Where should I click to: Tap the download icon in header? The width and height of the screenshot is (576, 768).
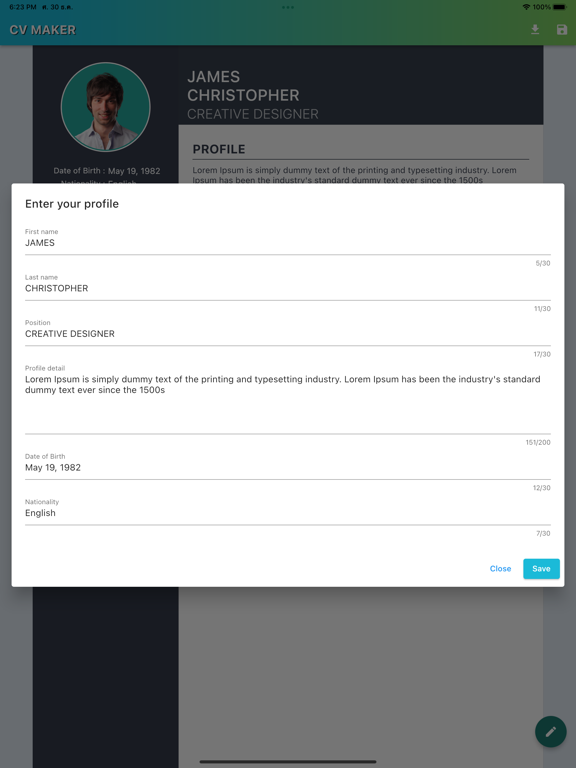(535, 30)
